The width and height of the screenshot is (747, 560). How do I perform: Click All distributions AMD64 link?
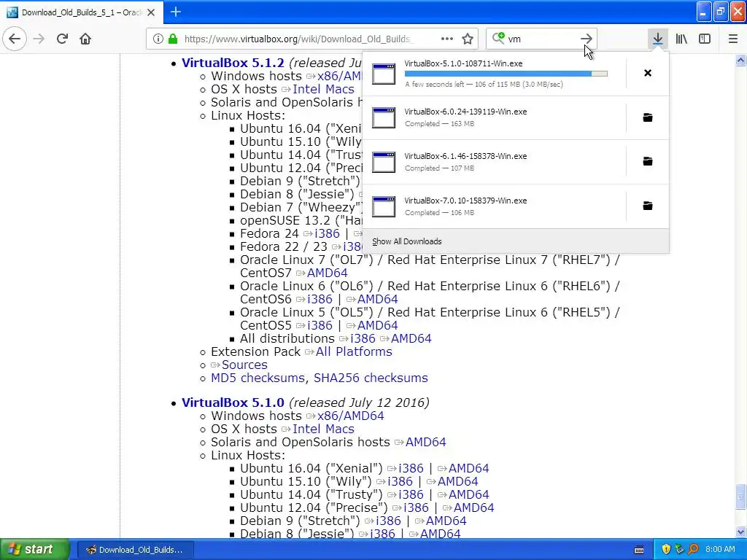point(411,338)
